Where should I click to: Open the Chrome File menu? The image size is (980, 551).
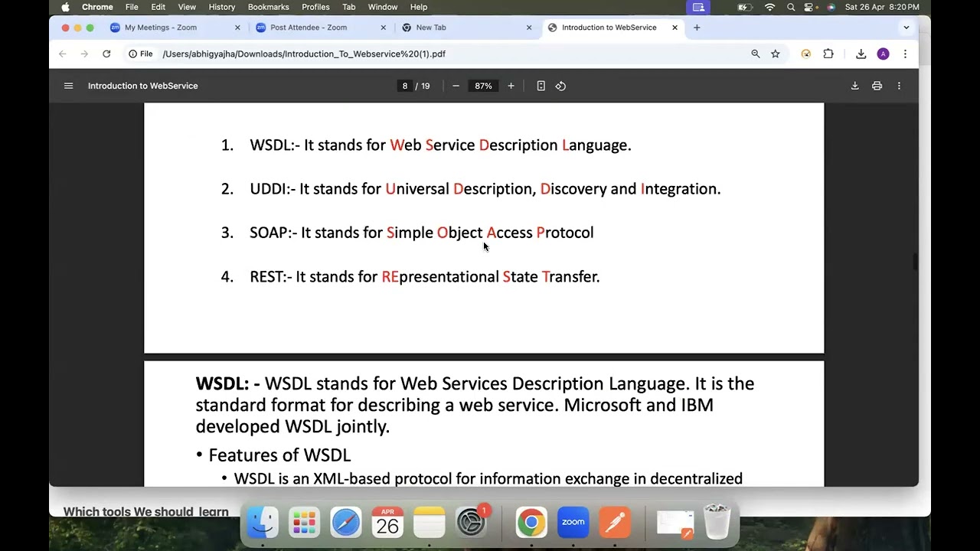pos(132,7)
